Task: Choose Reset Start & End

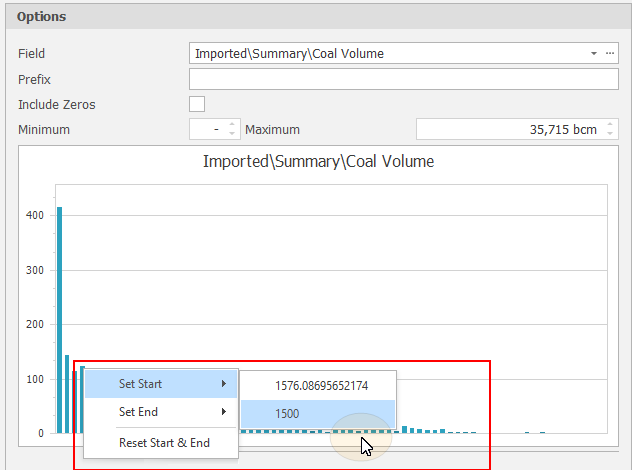Action: [164, 442]
